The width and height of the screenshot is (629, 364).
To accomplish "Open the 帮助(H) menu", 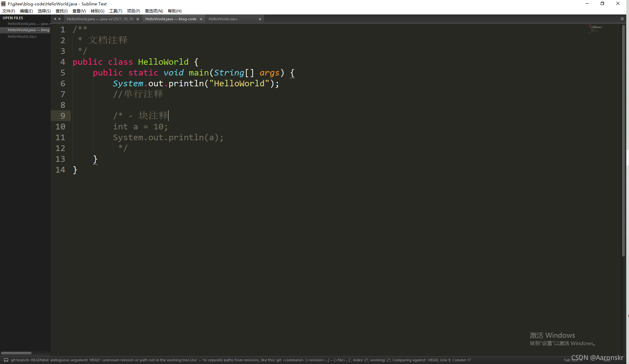I will pos(175,11).
